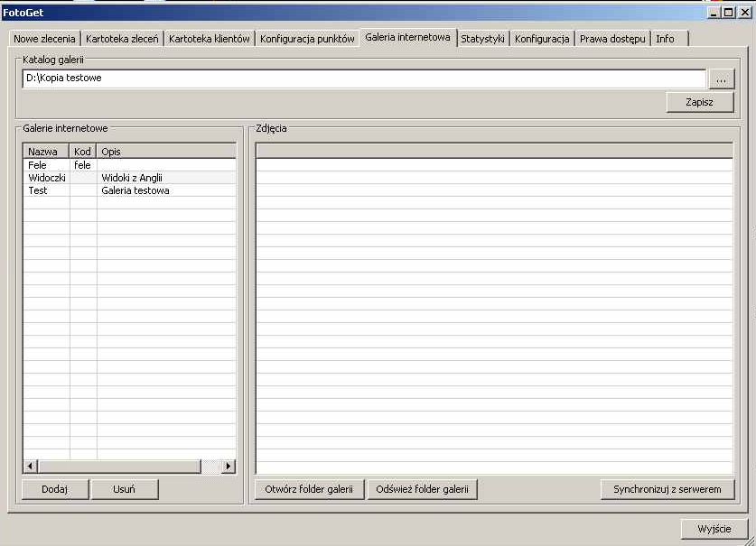The height and width of the screenshot is (546, 756).
Task: Open the Prawa dostępu tab
Action: pos(612,39)
